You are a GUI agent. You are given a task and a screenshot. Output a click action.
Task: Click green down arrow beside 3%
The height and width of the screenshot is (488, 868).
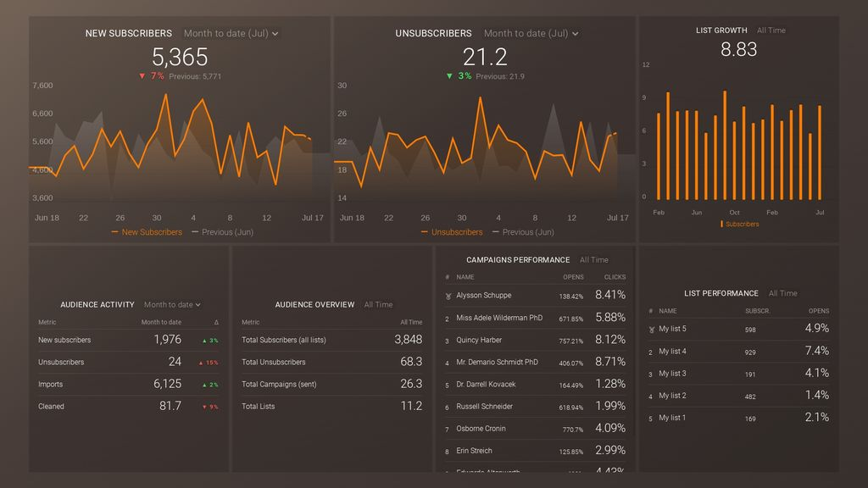(449, 75)
